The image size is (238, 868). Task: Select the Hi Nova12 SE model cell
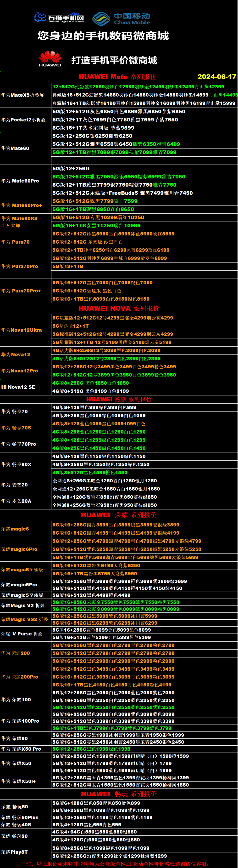tap(26, 387)
